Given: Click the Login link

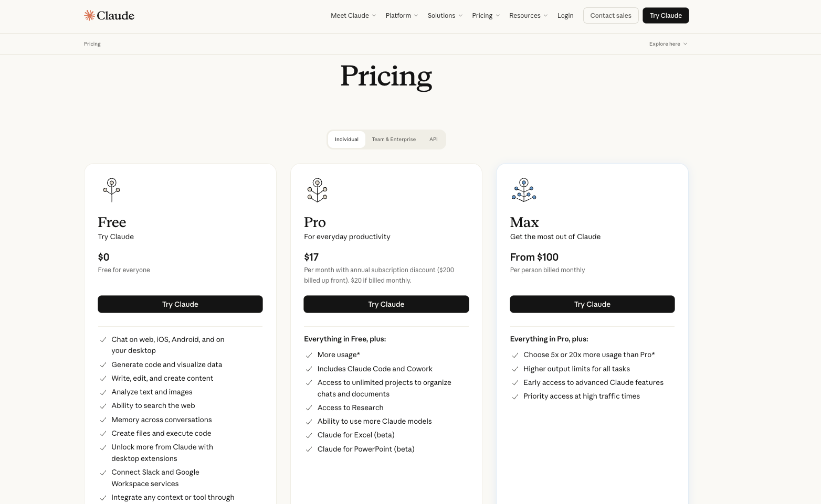Looking at the screenshot, I should [x=565, y=15].
